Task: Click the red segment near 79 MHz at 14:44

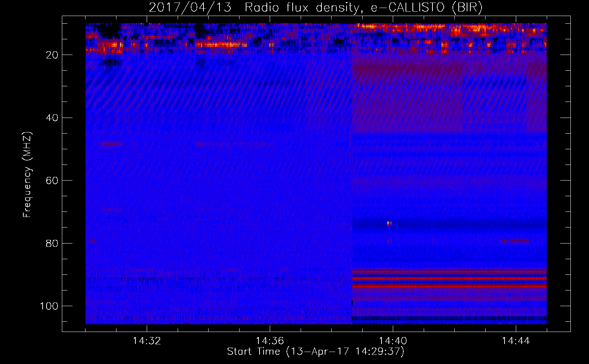Action: (519, 241)
